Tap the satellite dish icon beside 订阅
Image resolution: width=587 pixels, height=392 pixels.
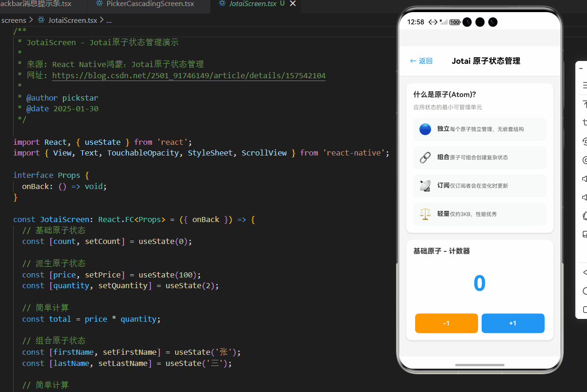tap(425, 186)
